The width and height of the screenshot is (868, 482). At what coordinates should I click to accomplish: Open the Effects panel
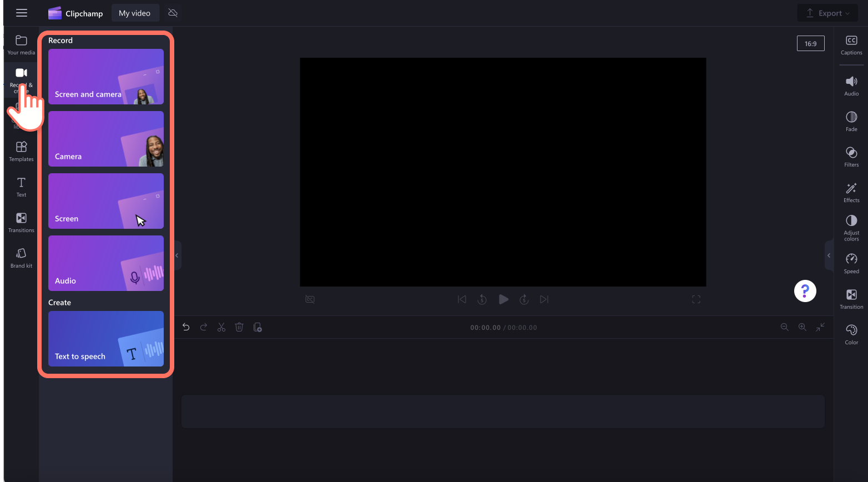[851, 193]
